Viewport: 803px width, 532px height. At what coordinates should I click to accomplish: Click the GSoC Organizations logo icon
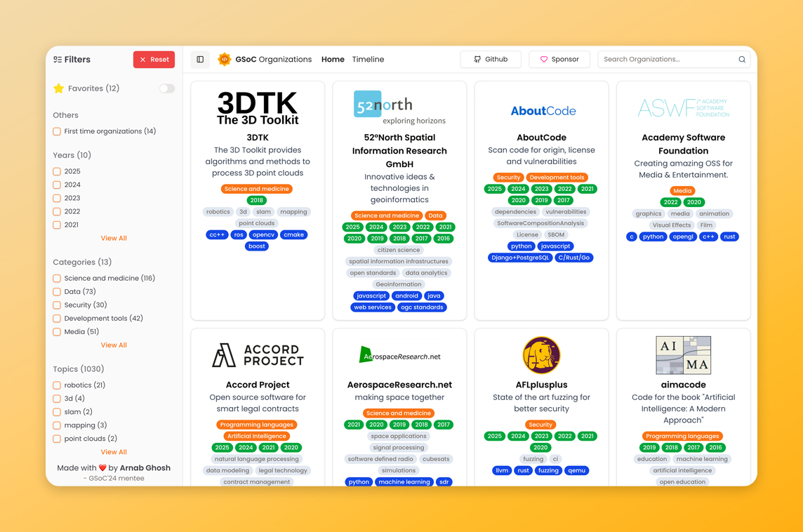coord(225,60)
